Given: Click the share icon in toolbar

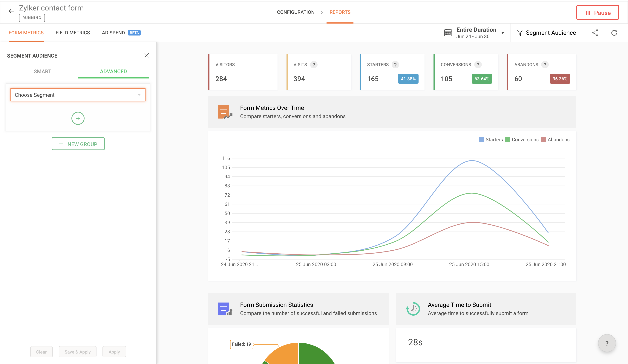Looking at the screenshot, I should tap(595, 33).
